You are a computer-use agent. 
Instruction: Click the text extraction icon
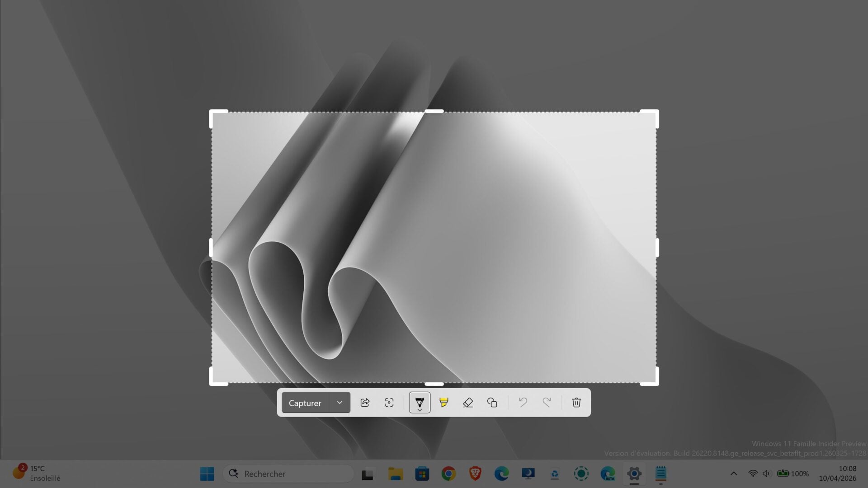pos(389,402)
